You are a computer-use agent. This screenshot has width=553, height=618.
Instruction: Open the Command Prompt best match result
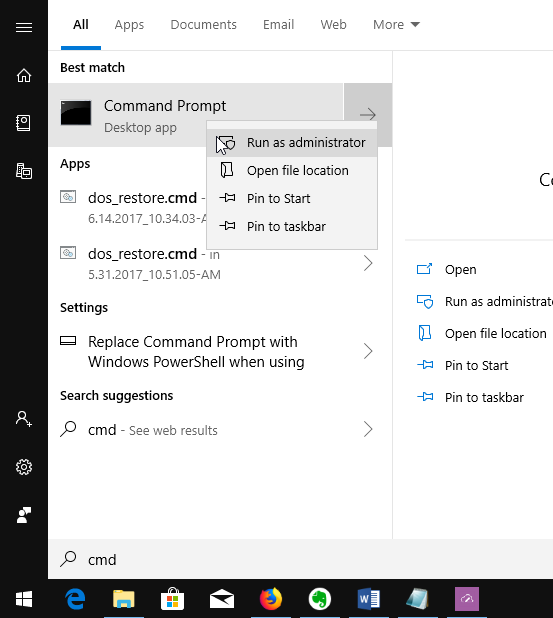pos(196,115)
